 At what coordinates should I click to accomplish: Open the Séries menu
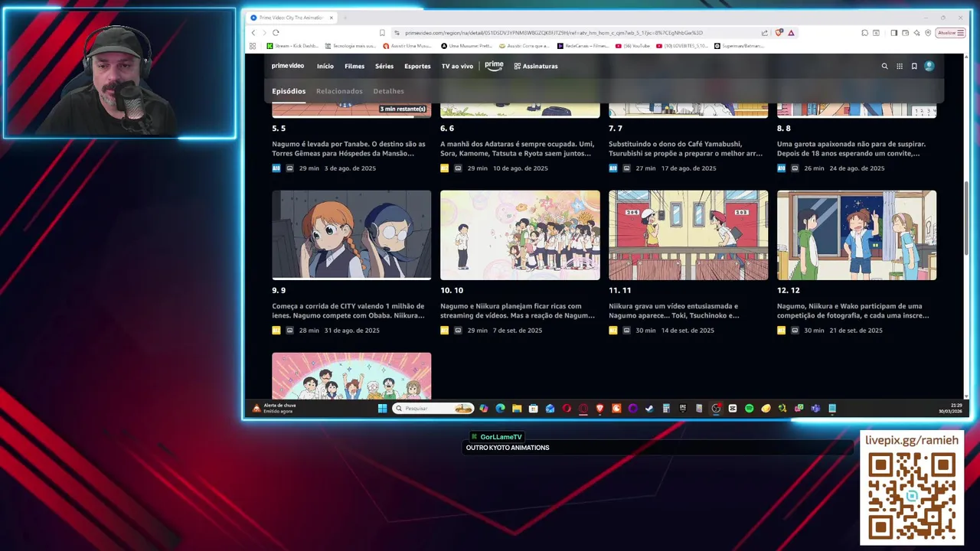point(384,67)
